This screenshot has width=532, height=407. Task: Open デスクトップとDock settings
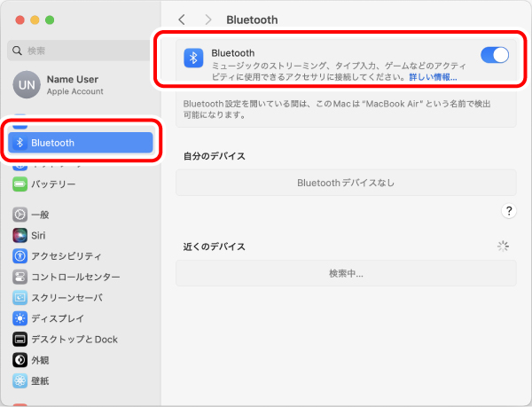[x=74, y=340]
